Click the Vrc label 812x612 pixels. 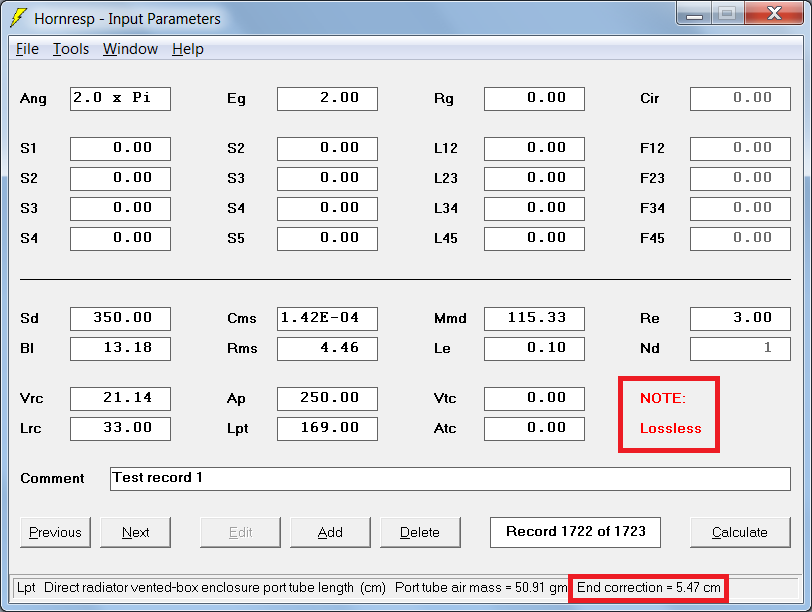32,399
